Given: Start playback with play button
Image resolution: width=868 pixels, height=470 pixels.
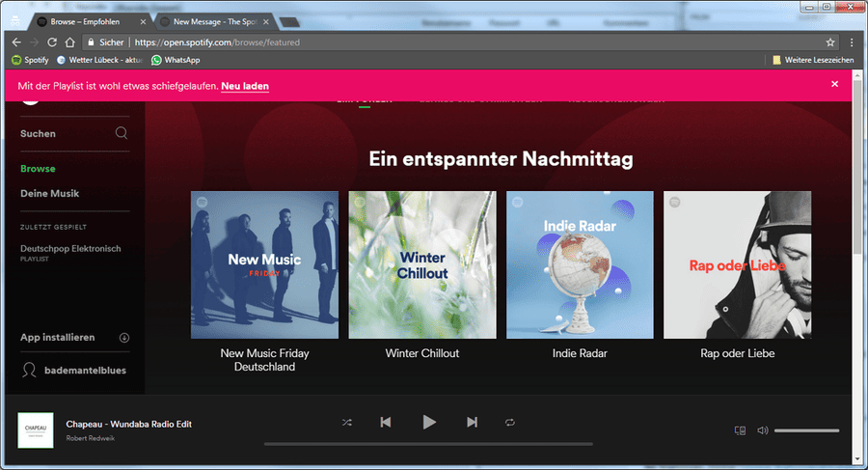Looking at the screenshot, I should pos(429,423).
